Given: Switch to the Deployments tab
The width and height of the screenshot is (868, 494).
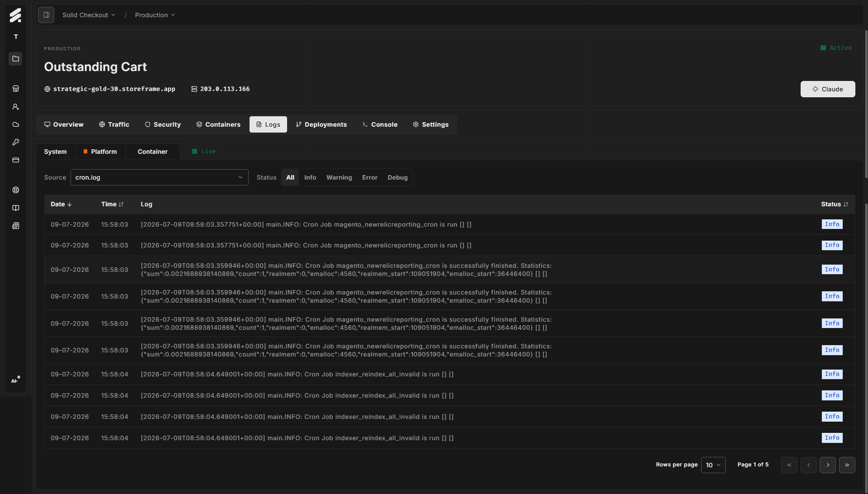Looking at the screenshot, I should pos(321,124).
